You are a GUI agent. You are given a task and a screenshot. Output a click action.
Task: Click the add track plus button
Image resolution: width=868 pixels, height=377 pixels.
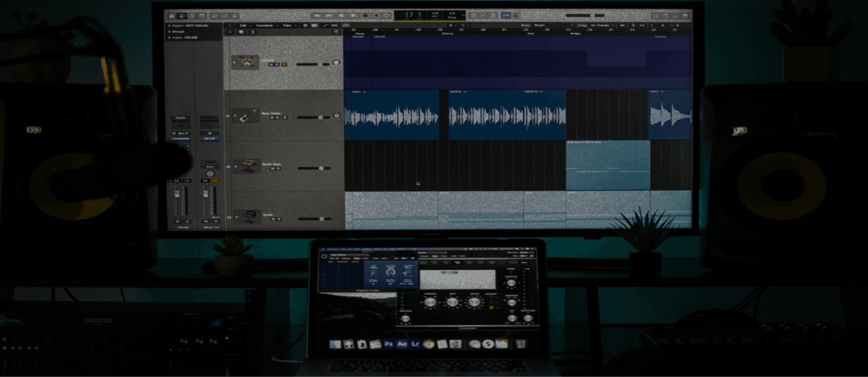[x=230, y=31]
